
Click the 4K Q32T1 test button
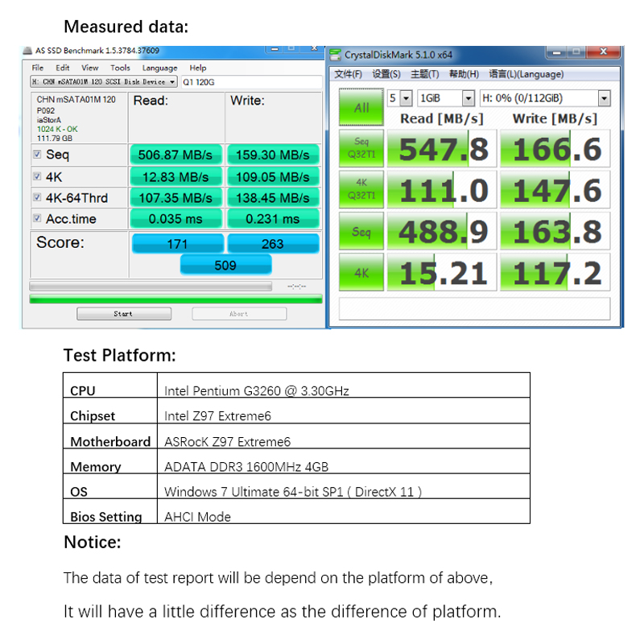click(x=361, y=189)
